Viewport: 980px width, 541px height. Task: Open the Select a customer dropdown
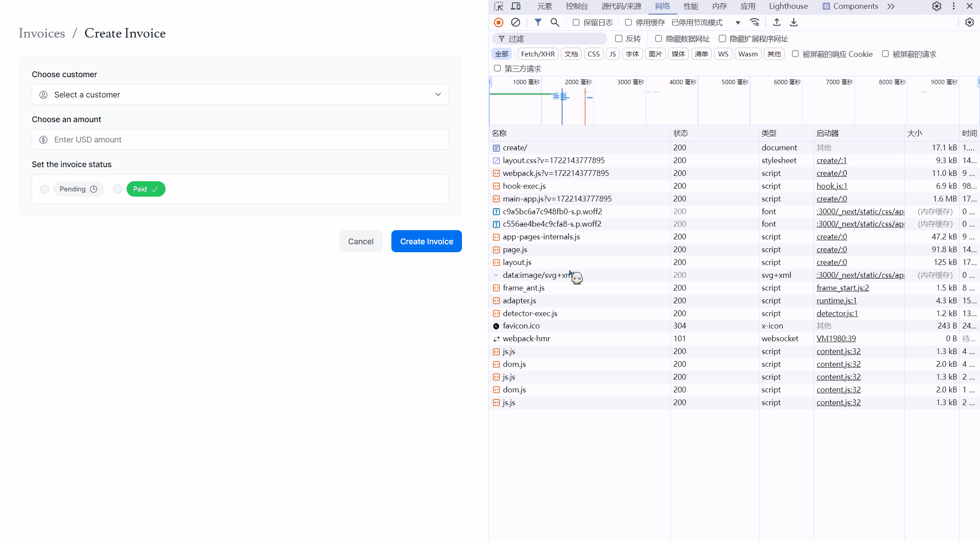click(240, 95)
